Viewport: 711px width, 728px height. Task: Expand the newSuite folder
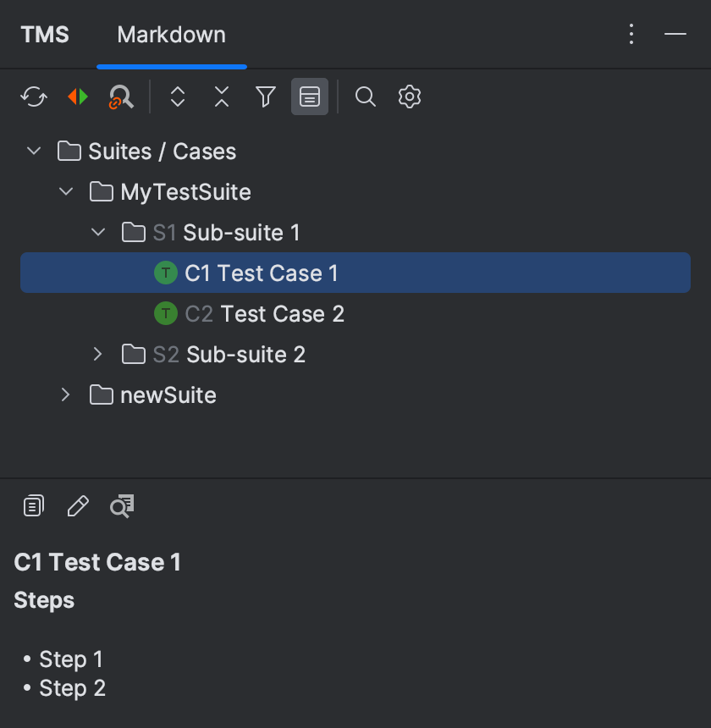click(x=65, y=394)
